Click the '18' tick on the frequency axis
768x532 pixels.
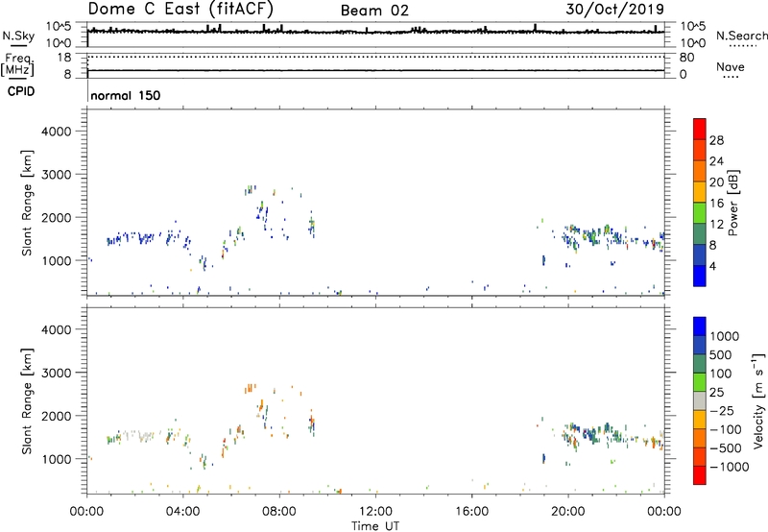tap(64, 58)
